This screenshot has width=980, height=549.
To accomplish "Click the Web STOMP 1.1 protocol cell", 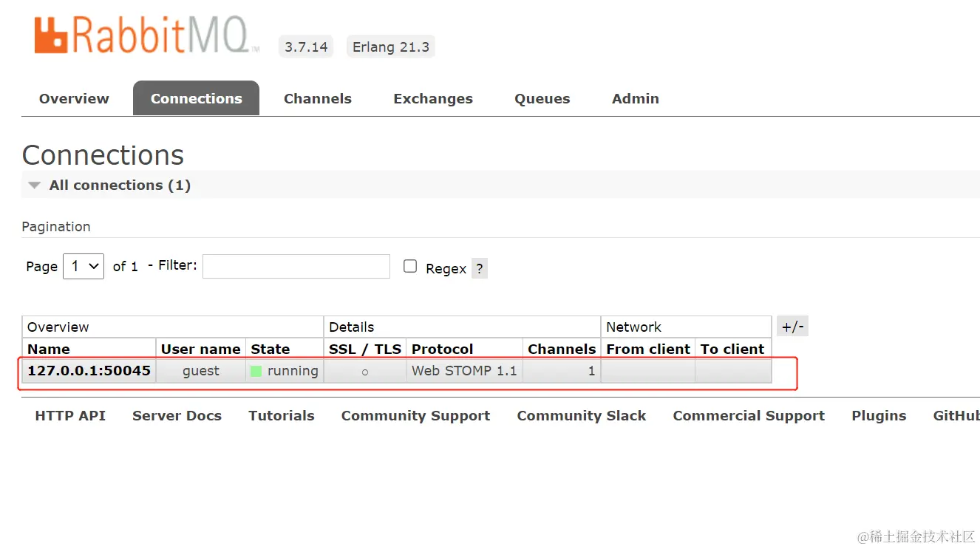I will click(x=464, y=371).
